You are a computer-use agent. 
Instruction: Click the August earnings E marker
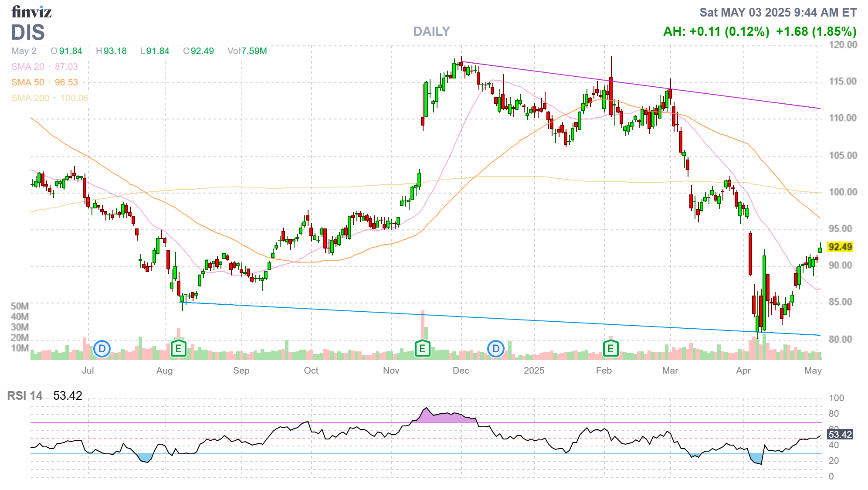click(178, 349)
